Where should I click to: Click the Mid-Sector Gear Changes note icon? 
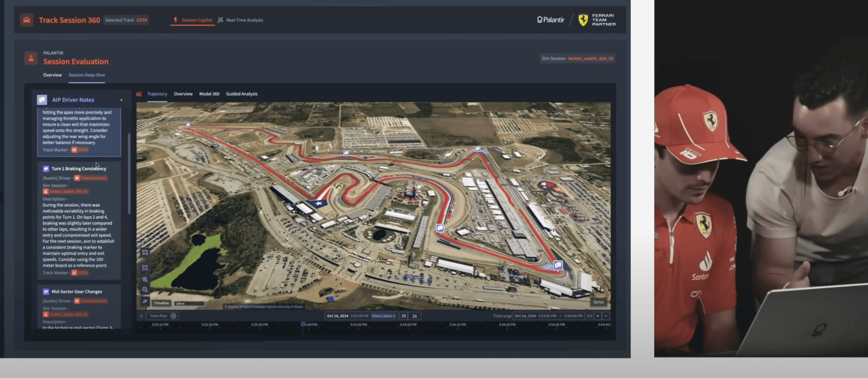[x=46, y=292]
